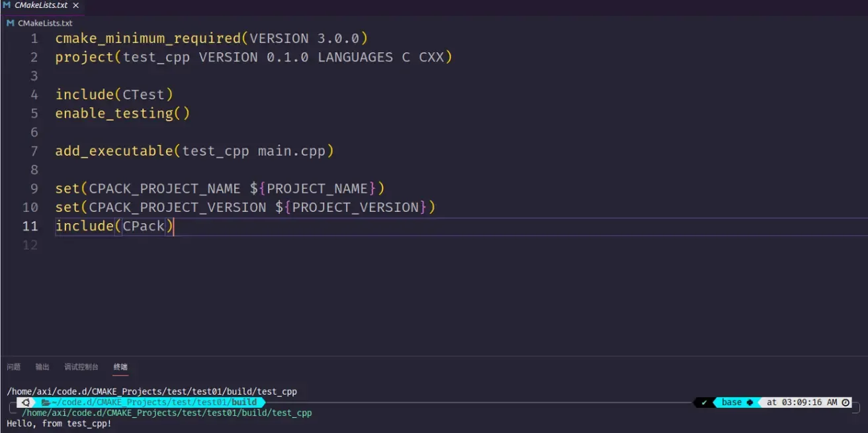The width and height of the screenshot is (868, 433).
Task: Open the 调试控制台 (Debug Console) tab
Action: pos(81,367)
